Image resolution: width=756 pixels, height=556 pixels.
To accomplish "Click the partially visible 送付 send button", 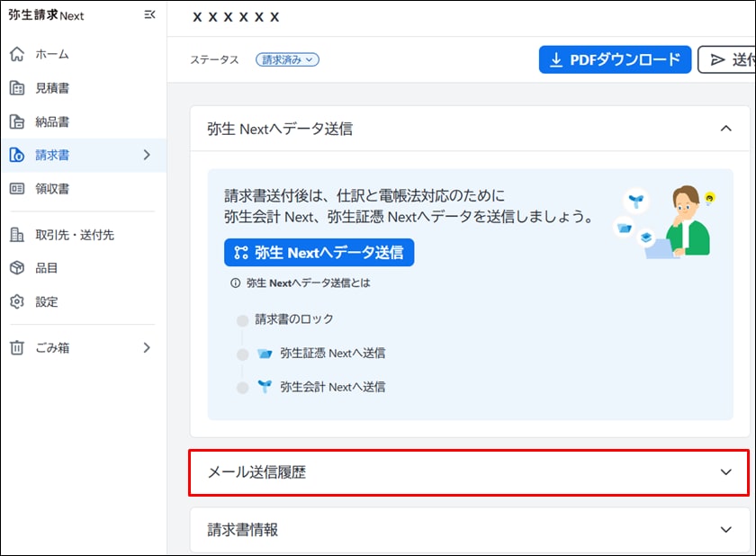I will coord(726,59).
